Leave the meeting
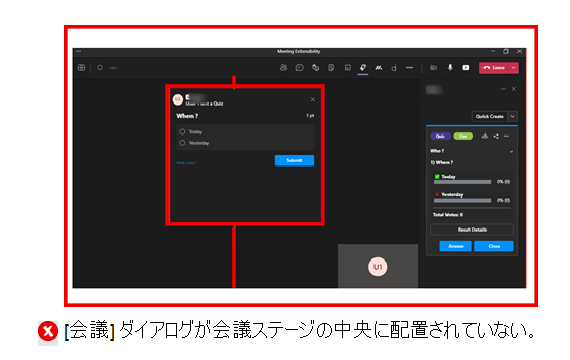570x360 pixels. [494, 68]
